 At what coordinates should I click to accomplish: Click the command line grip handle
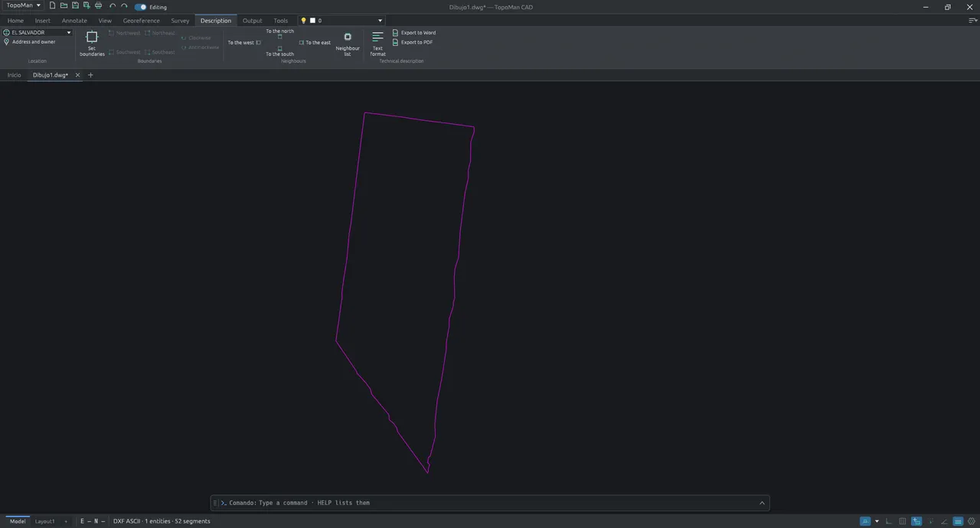[215, 503]
